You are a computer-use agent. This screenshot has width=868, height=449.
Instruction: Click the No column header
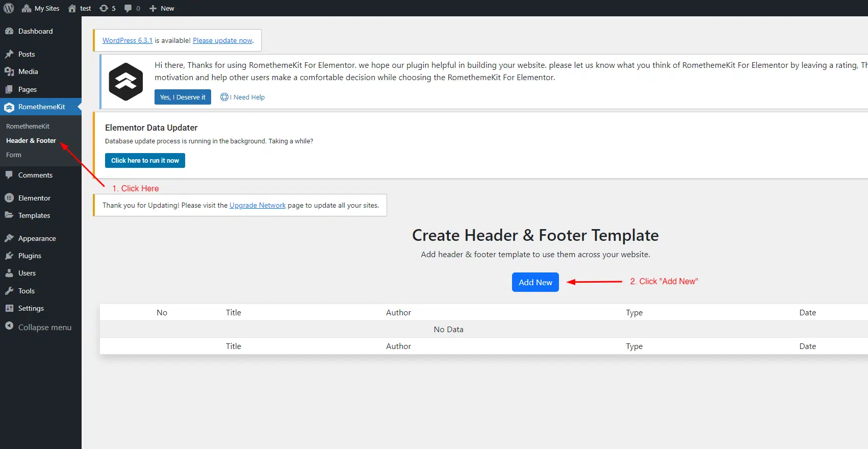tap(162, 312)
